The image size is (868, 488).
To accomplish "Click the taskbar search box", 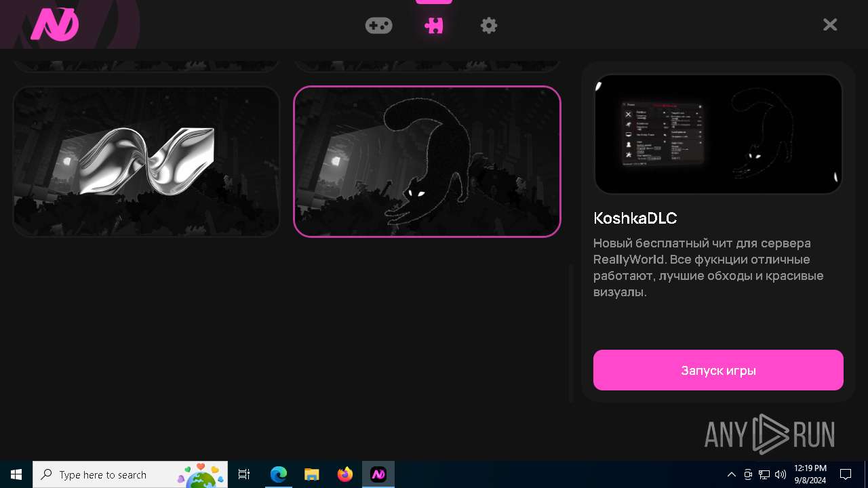I will point(130,474).
